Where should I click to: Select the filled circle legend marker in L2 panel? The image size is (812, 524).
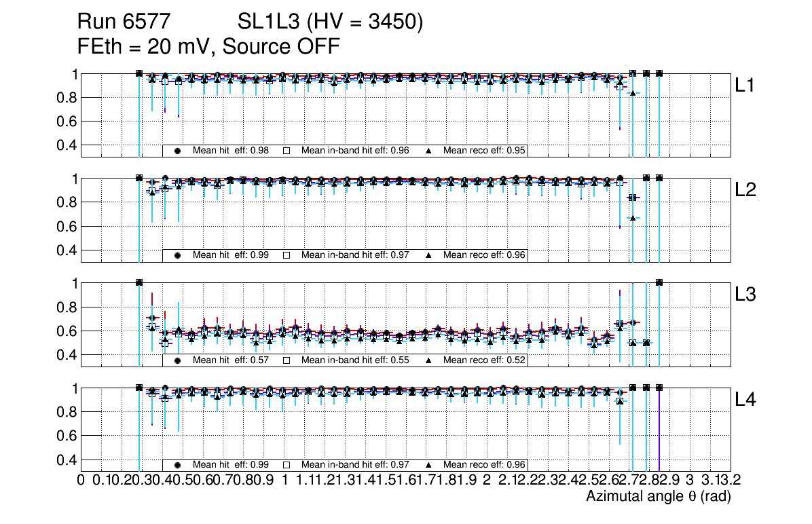tap(177, 255)
